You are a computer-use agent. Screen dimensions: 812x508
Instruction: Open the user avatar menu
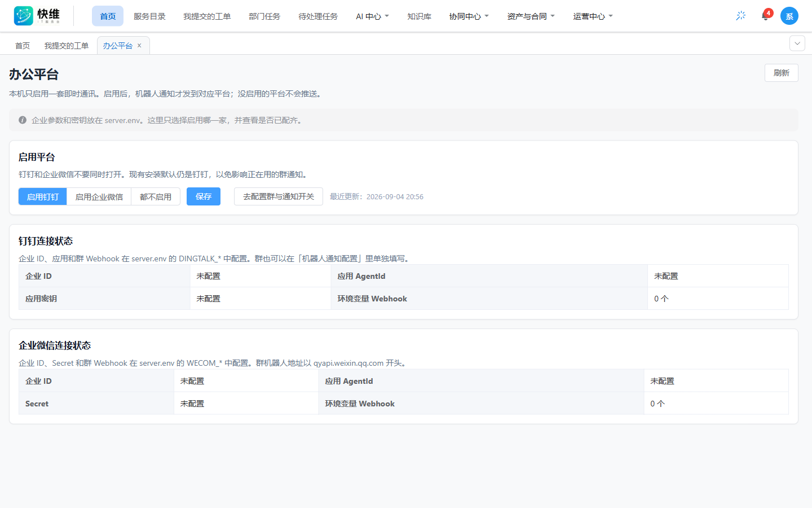[x=789, y=16]
